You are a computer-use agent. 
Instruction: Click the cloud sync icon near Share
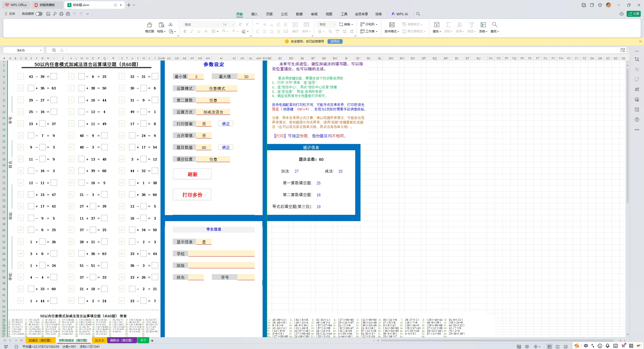click(x=621, y=14)
